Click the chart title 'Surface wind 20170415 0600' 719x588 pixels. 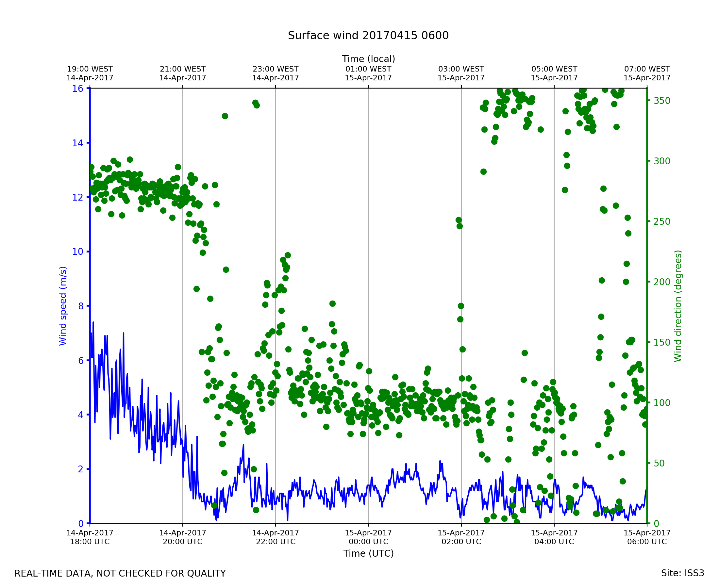[x=368, y=36]
